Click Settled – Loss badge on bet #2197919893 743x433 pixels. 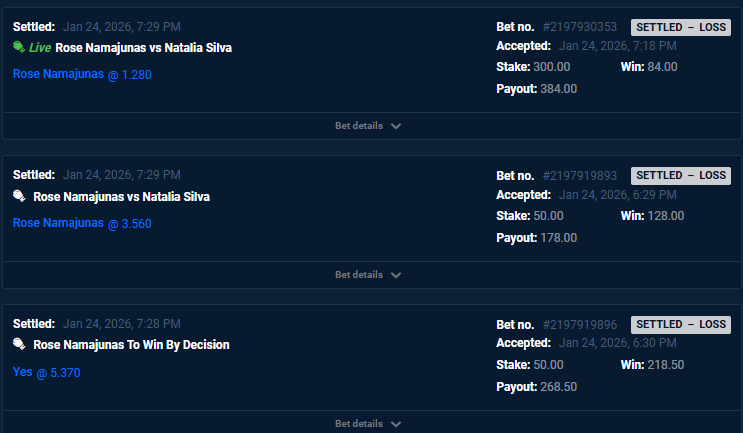pos(681,176)
